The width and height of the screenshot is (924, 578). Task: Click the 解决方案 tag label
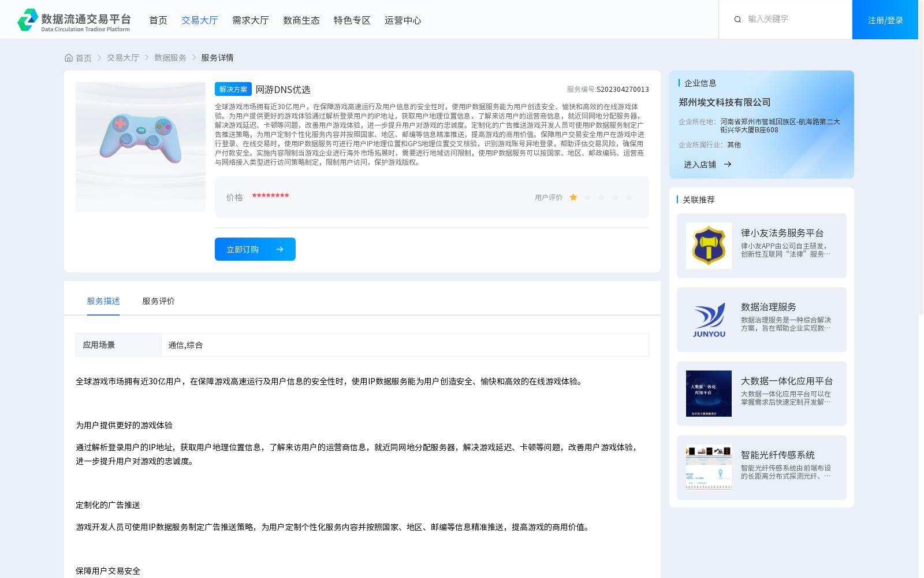[233, 89]
